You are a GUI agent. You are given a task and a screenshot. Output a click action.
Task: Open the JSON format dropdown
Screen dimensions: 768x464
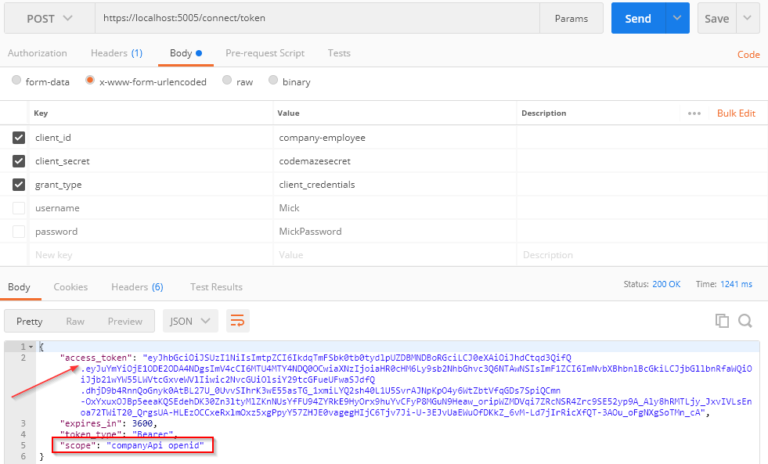tap(193, 321)
